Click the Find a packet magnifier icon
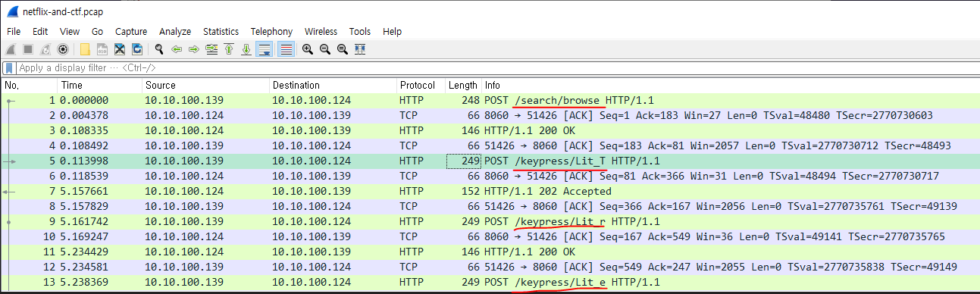 tap(159, 49)
